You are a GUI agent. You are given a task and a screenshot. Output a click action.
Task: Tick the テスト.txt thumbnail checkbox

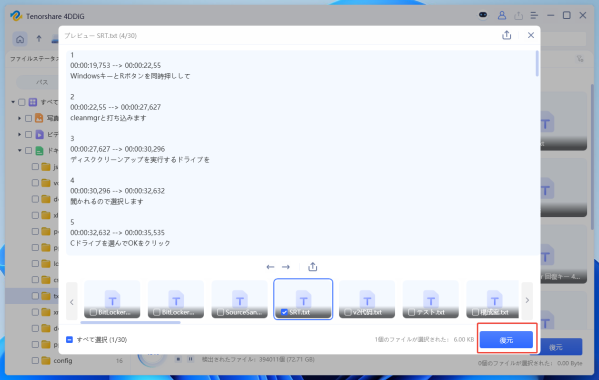click(x=411, y=312)
